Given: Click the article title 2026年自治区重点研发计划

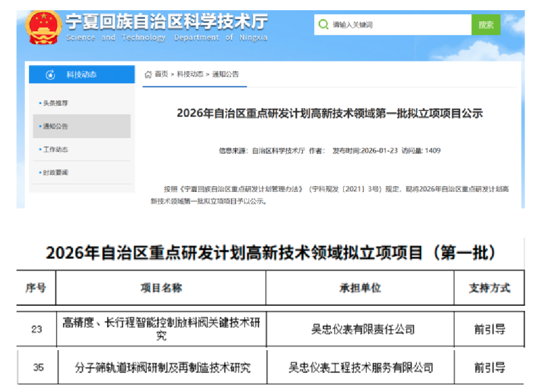Looking at the screenshot, I should click(330, 113).
